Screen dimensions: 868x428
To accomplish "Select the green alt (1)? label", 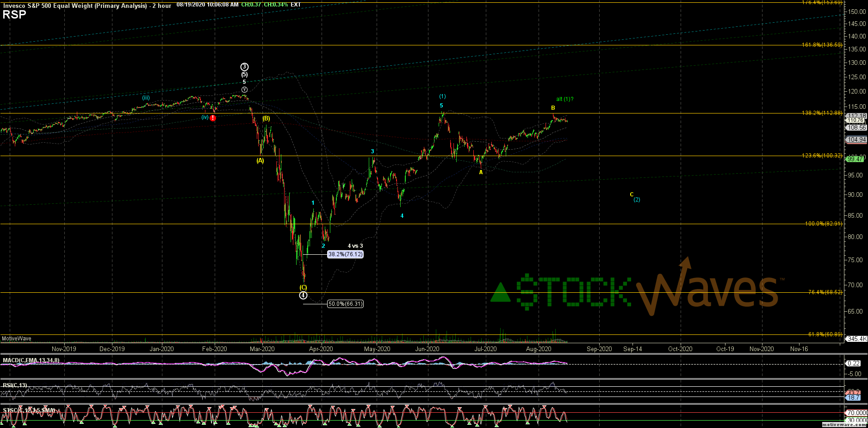I will pos(565,99).
